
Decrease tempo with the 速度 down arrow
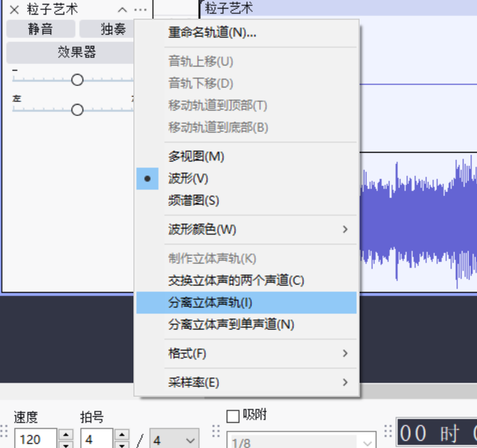click(x=66, y=445)
